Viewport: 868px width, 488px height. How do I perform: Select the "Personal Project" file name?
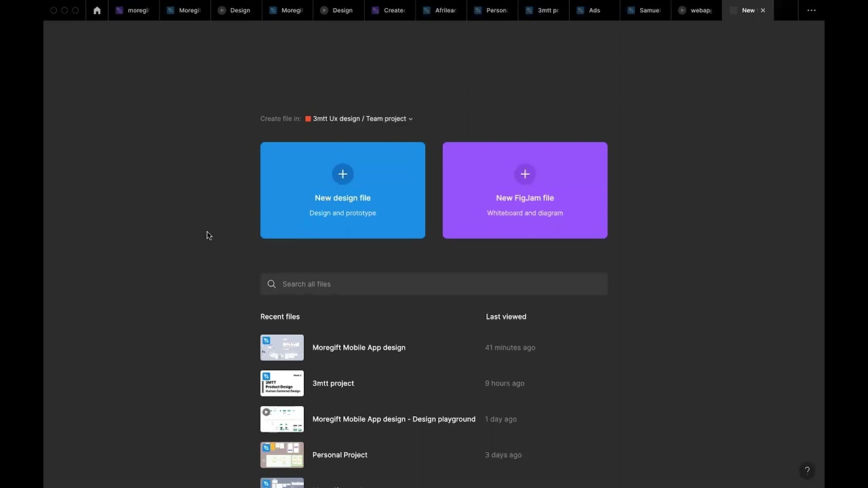pyautogui.click(x=340, y=455)
